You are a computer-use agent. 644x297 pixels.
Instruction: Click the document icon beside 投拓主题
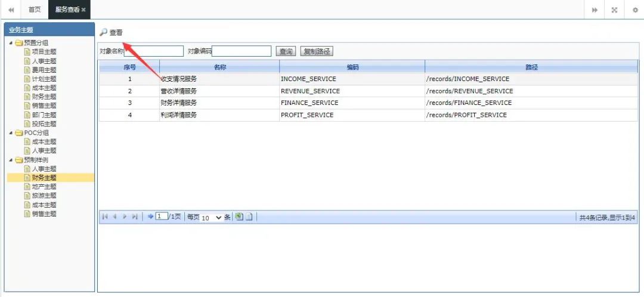[27, 123]
